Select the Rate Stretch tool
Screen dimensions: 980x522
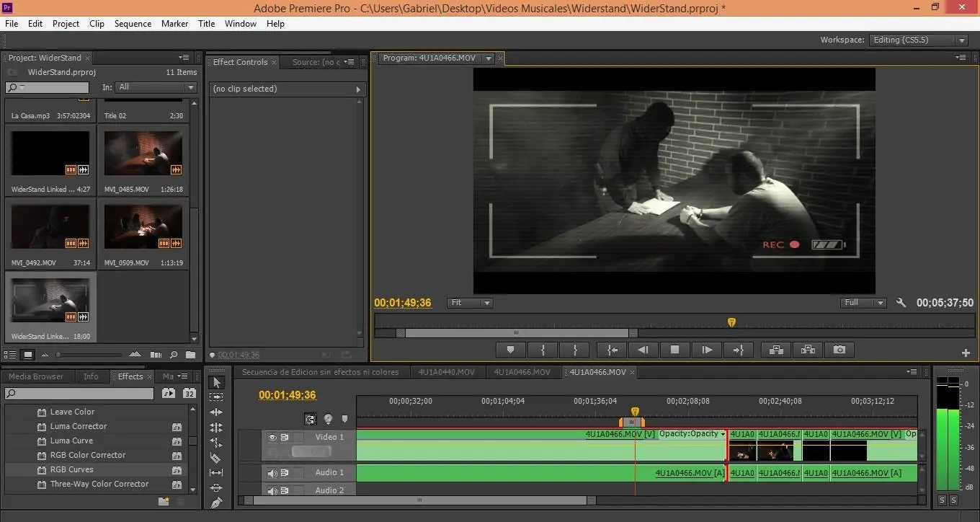pyautogui.click(x=217, y=443)
